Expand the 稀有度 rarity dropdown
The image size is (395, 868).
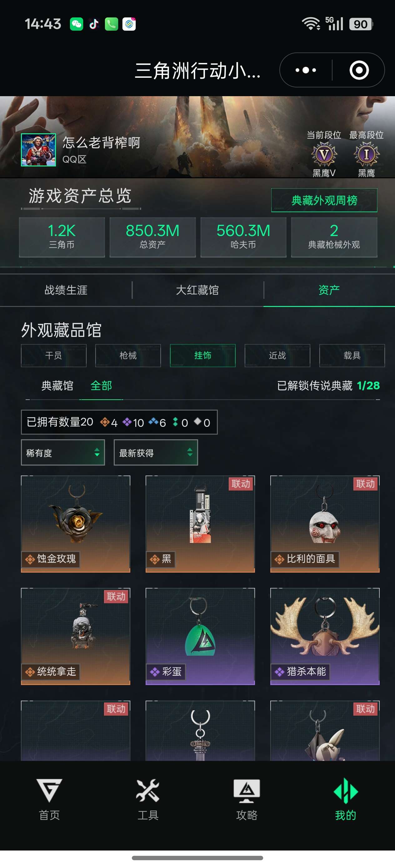[x=63, y=452]
